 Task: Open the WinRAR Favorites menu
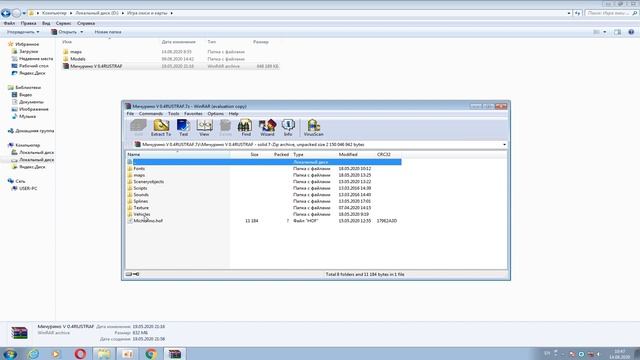(x=193, y=113)
